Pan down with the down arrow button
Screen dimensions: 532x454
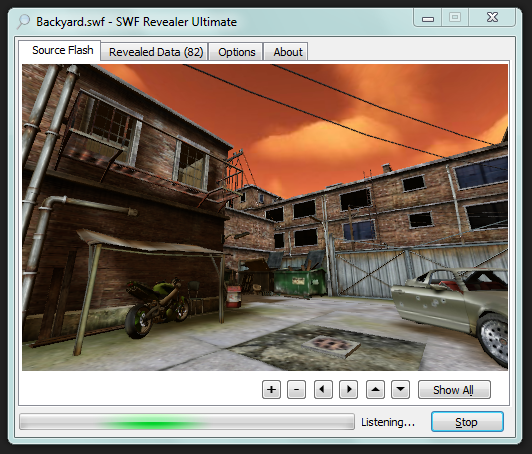tap(400, 389)
